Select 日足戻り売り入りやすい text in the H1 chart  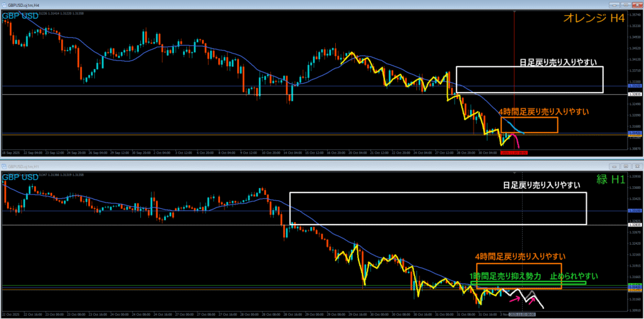(x=541, y=185)
